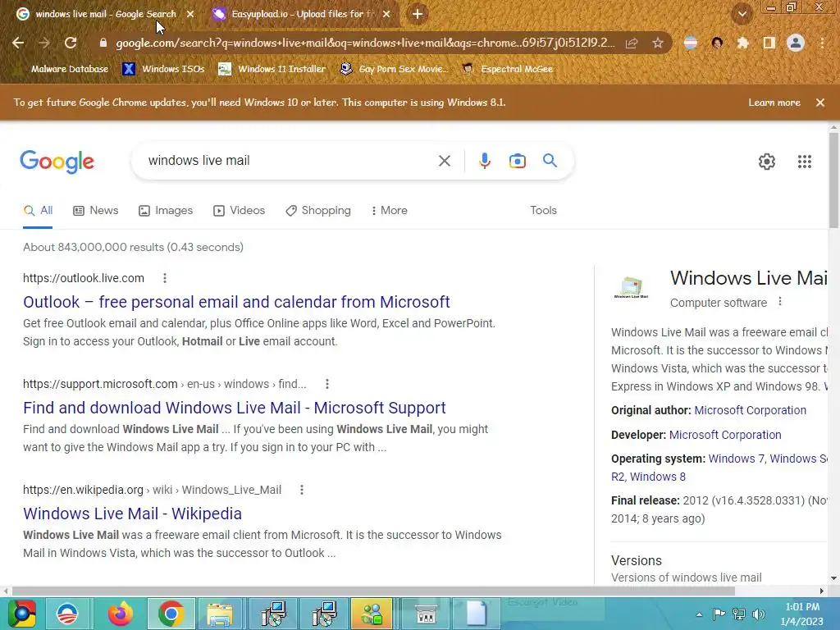Open Firefox from the taskbar
This screenshot has height=630, width=840.
click(x=120, y=614)
